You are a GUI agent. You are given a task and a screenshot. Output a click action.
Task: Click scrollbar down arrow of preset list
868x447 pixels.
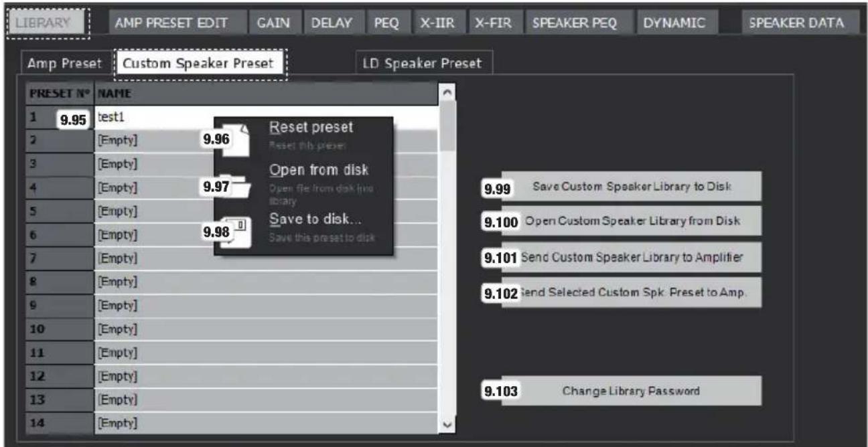click(x=449, y=426)
